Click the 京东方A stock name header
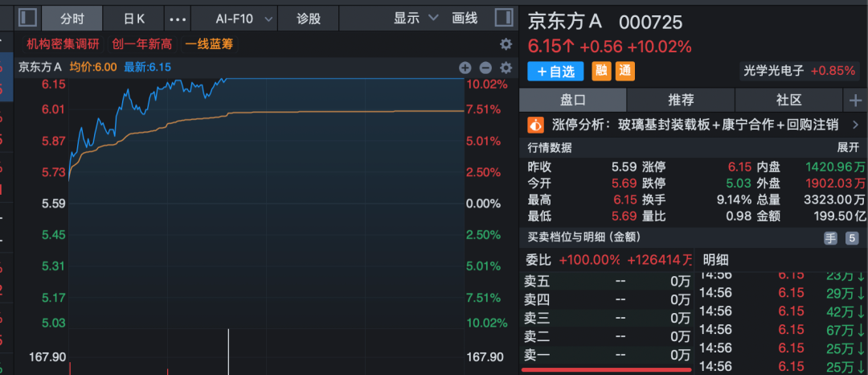868x375 pixels. pos(565,22)
